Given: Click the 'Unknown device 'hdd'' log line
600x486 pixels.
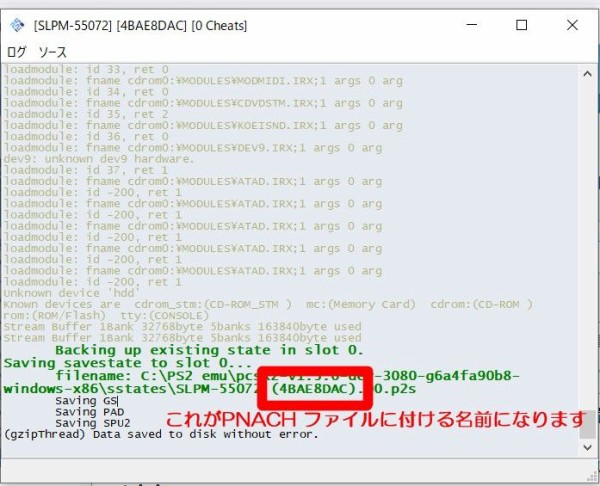Looking at the screenshot, I should pyautogui.click(x=72, y=293).
